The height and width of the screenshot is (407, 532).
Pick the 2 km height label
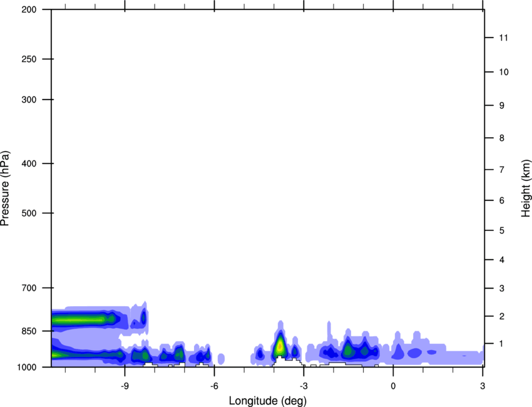[x=501, y=316]
